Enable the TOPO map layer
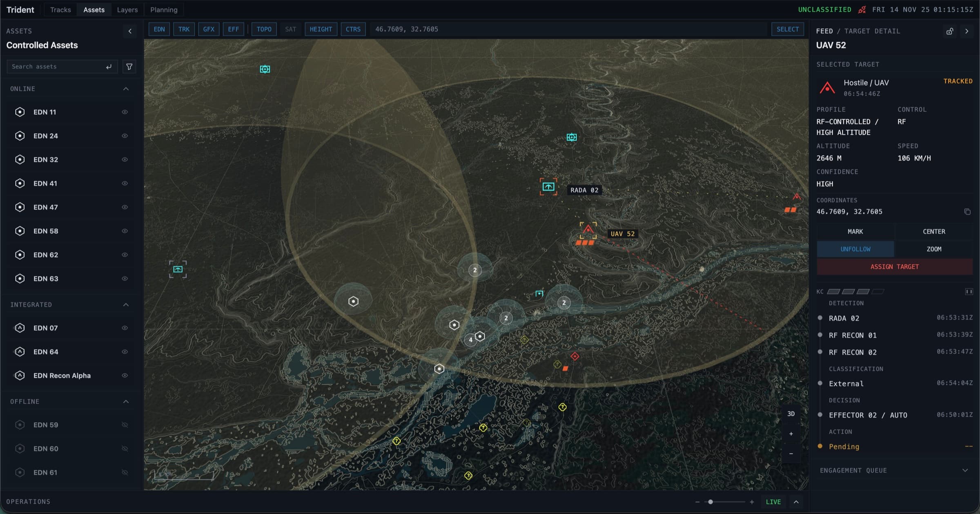The height and width of the screenshot is (514, 980). tap(264, 29)
